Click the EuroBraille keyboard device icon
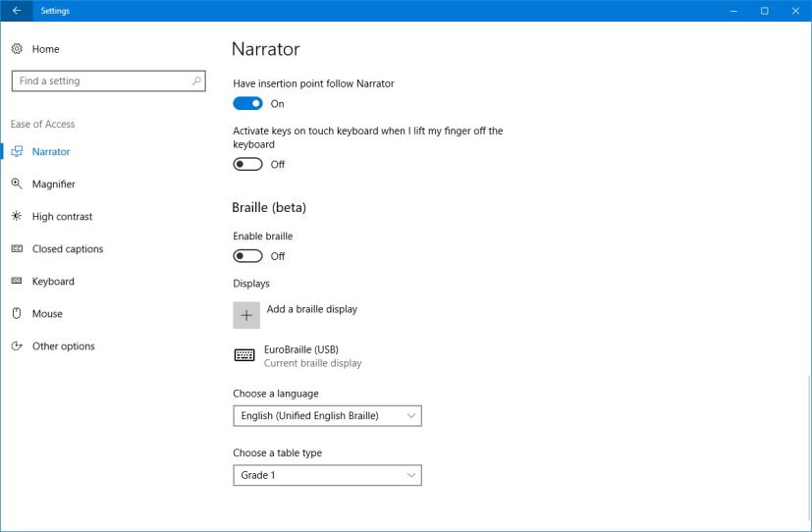 click(x=244, y=355)
